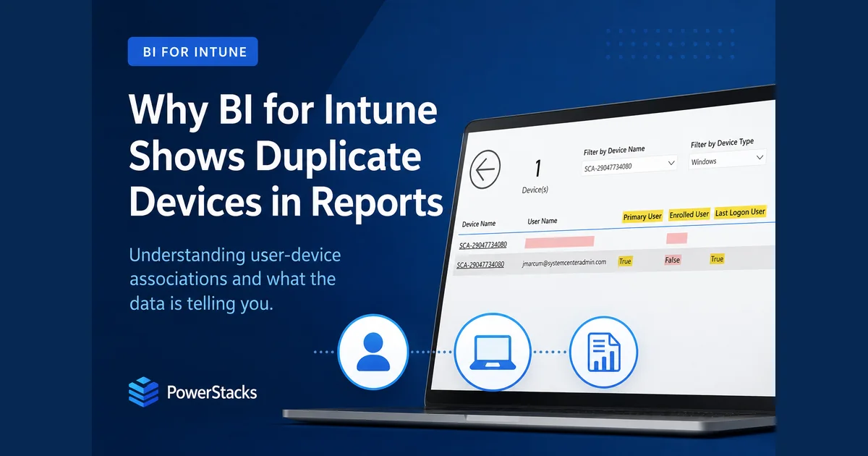Open the Filter by Device Type dropdown
Screen dimensions: 868x456
(728, 160)
